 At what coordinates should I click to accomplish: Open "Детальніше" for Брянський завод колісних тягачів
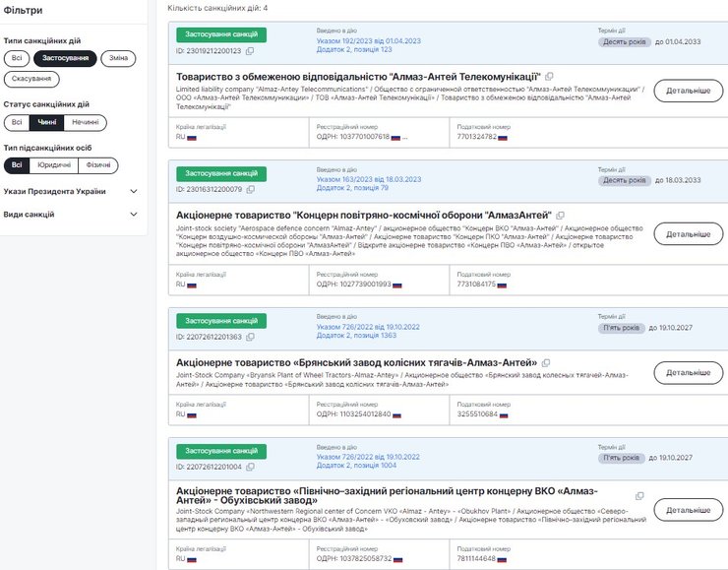[x=688, y=373]
